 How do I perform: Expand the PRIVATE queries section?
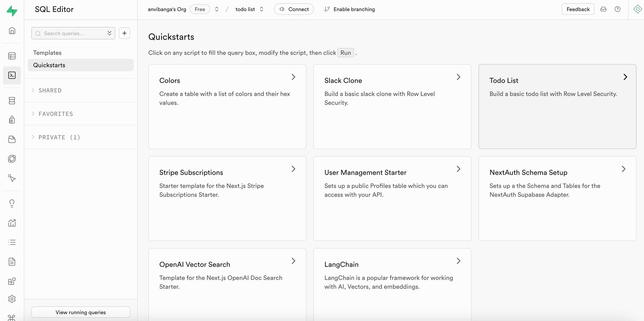pos(59,137)
